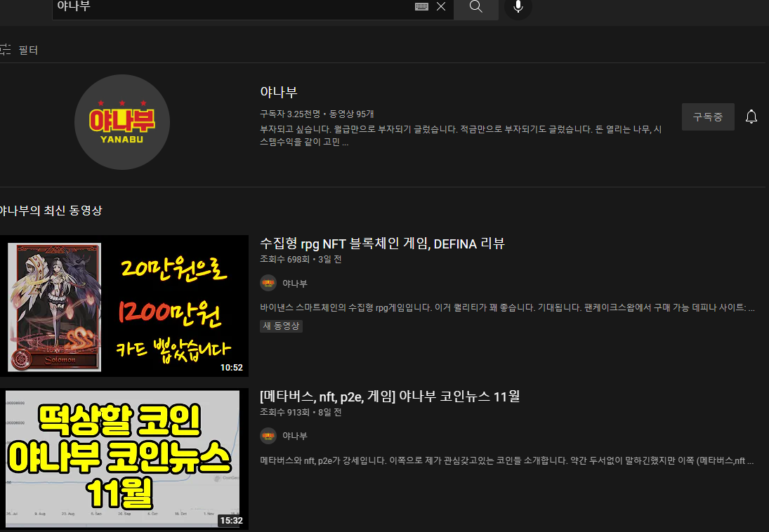Click the subscriber count 구독자 3.25천명
The width and height of the screenshot is (769, 532).
coord(290,114)
